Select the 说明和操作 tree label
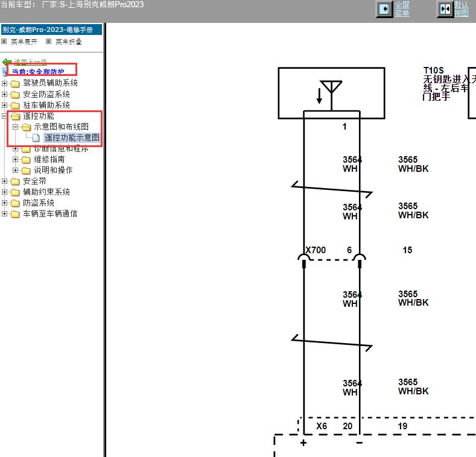Image resolution: width=476 pixels, height=457 pixels. [x=53, y=170]
